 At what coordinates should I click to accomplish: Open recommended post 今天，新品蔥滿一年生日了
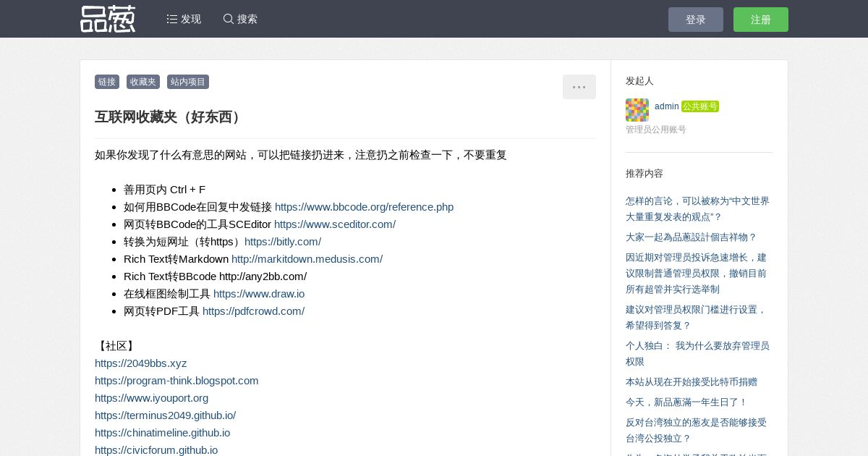point(686,402)
